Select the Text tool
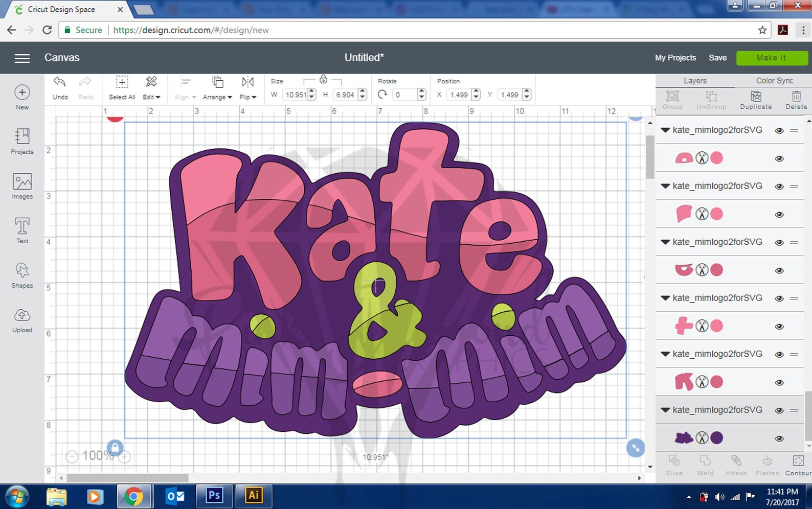 tap(22, 230)
